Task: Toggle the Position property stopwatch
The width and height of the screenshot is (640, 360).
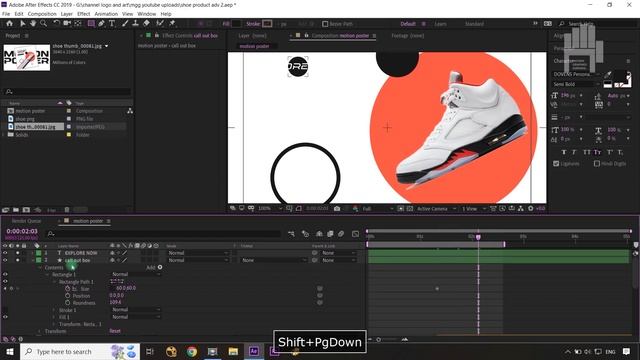Action: [x=67, y=296]
